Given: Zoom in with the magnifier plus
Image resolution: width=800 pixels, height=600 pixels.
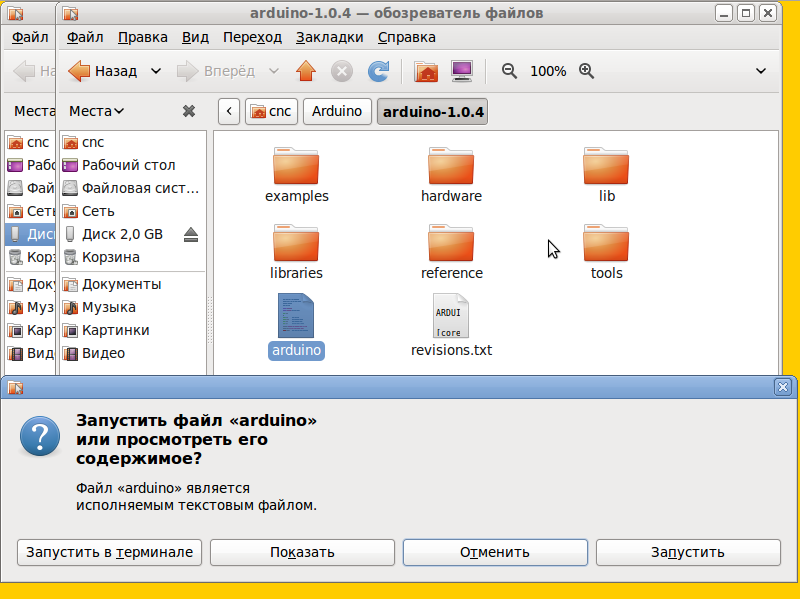Looking at the screenshot, I should coord(586,71).
